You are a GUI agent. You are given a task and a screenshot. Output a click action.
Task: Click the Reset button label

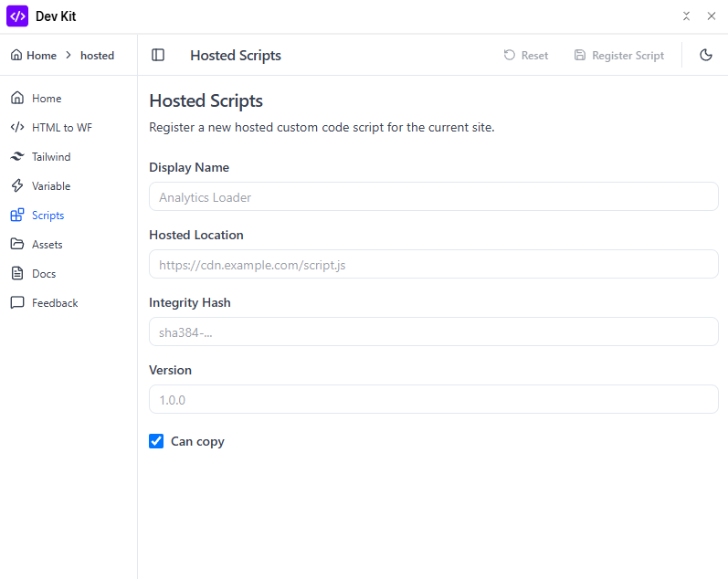pyautogui.click(x=534, y=56)
